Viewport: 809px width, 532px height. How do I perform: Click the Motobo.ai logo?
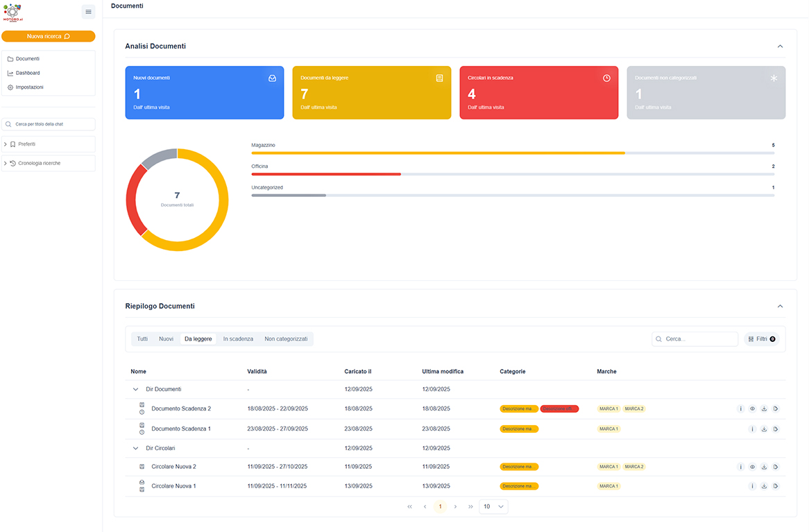[13, 12]
